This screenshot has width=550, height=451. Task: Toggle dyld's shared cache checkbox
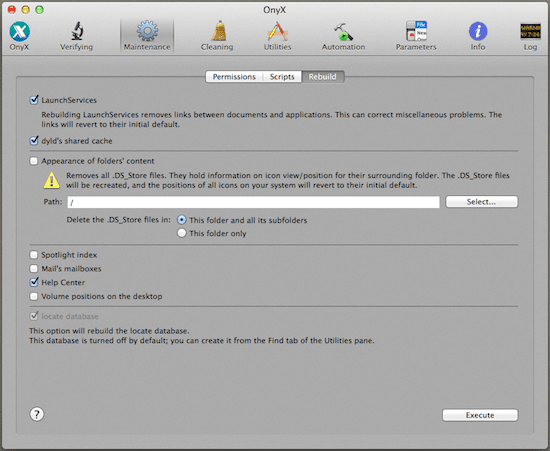click(x=34, y=141)
